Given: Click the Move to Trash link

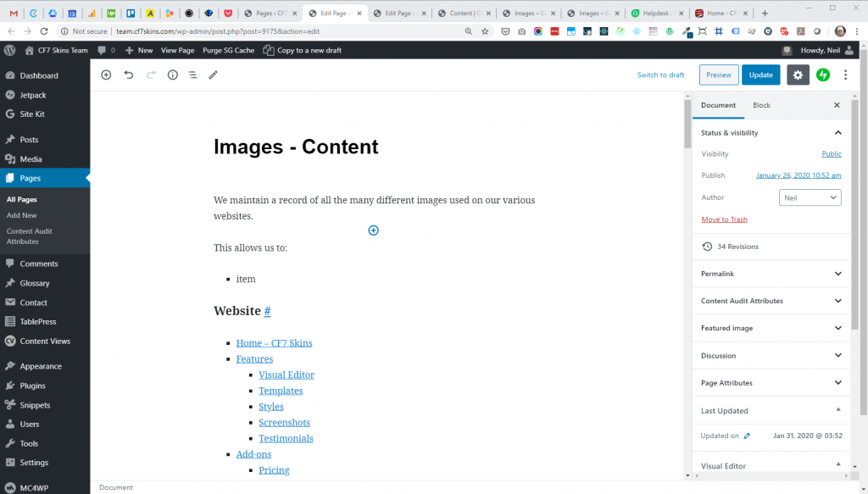Looking at the screenshot, I should tap(724, 219).
